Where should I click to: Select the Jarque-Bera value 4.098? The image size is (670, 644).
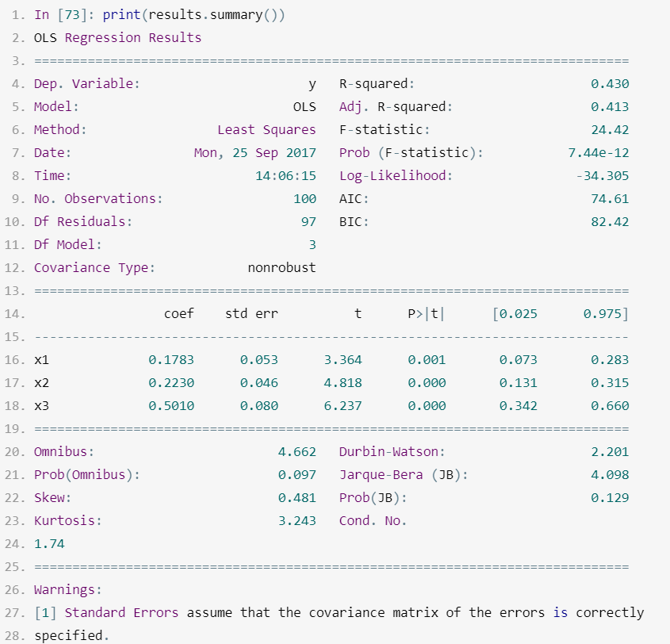click(x=610, y=475)
